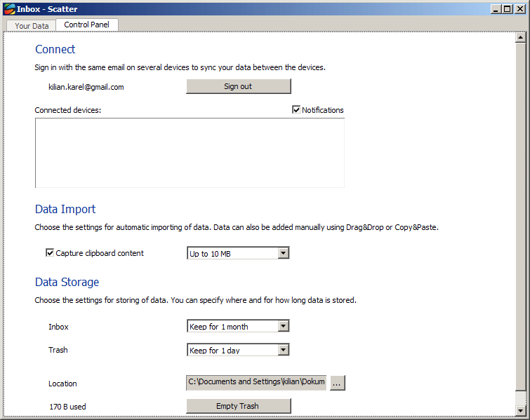Select the Control Panel tab

pyautogui.click(x=87, y=25)
